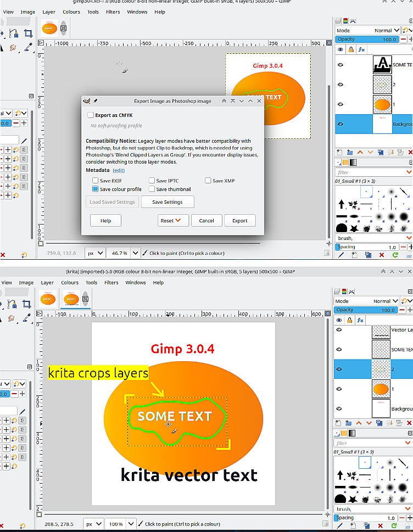This screenshot has height=532, width=413.
Task: Close the active image tab in lower window
Action: coord(86,299)
